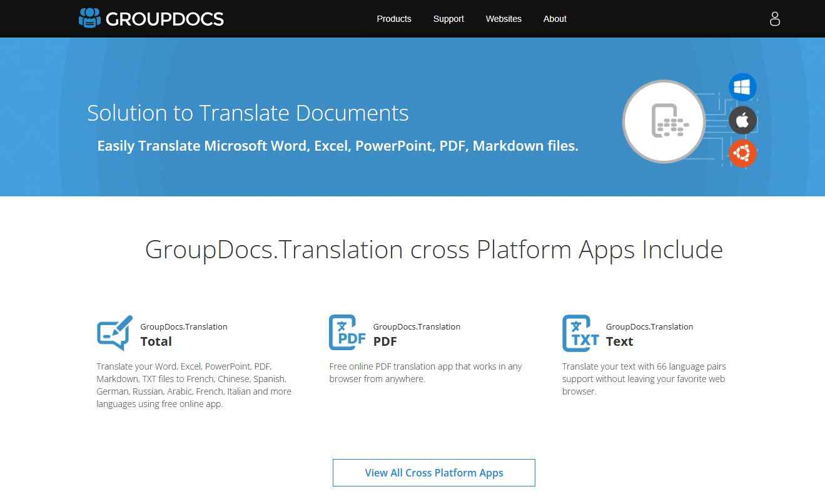The width and height of the screenshot is (825, 504).
Task: Open the About menu
Action: click(555, 19)
